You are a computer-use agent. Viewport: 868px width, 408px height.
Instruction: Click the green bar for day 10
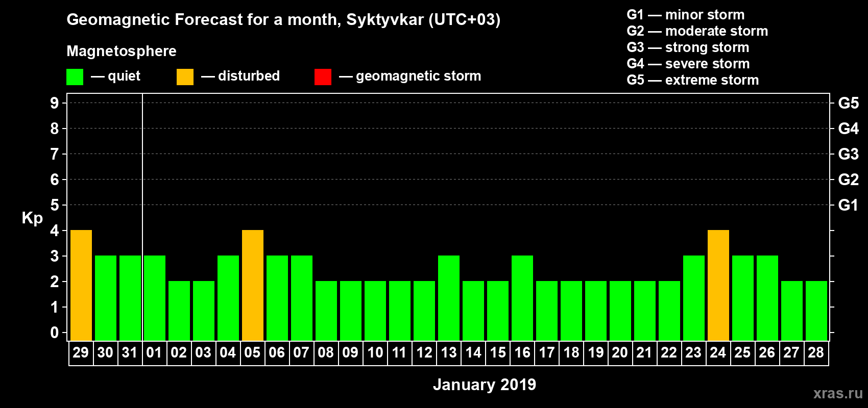point(375,311)
